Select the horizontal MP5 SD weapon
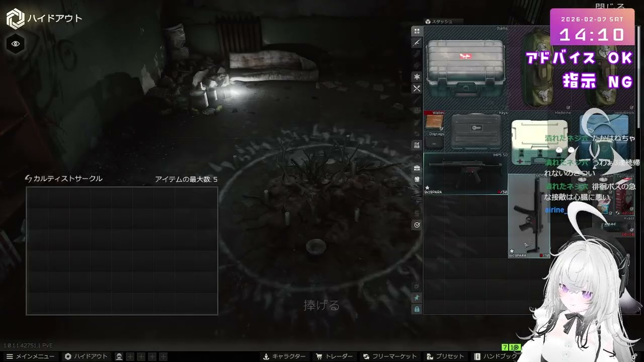644x362 pixels. (465, 174)
